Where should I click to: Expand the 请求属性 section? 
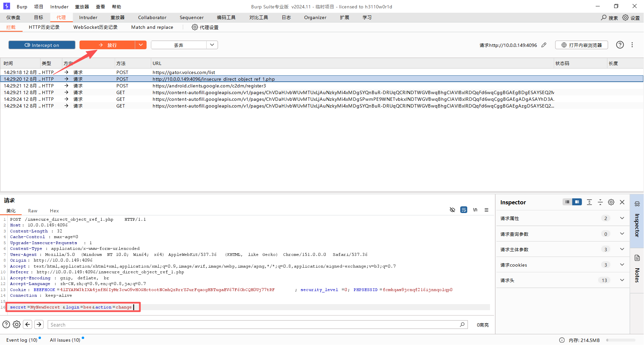(622, 218)
